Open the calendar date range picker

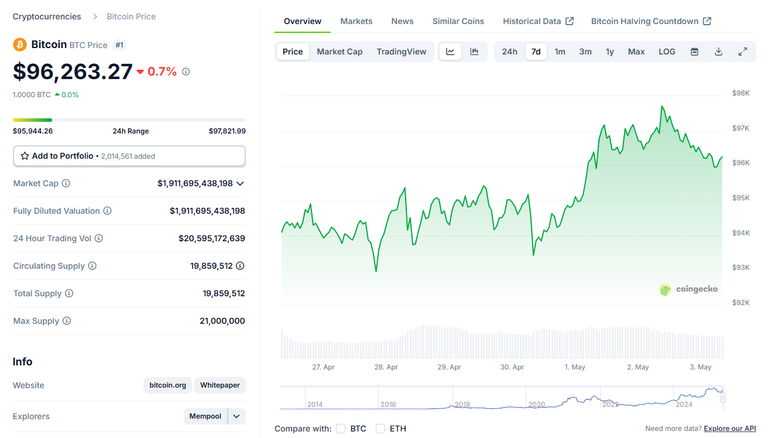point(695,51)
